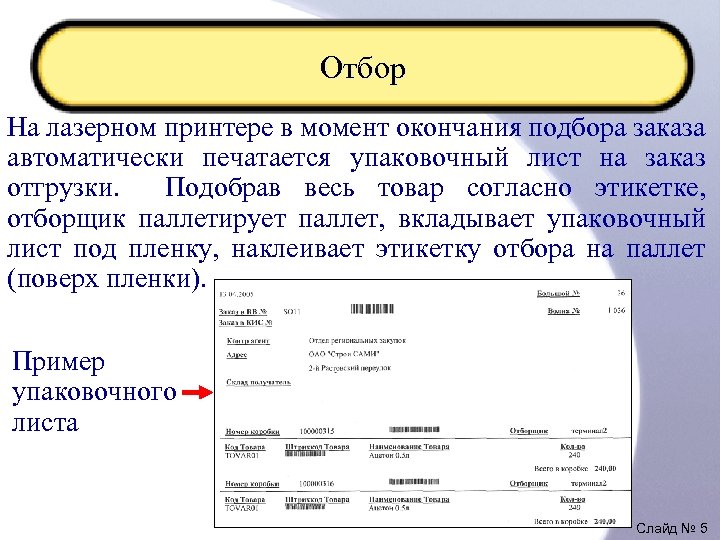Click box number "100000316"
Viewport: 720px width, 540px height.
(x=317, y=484)
